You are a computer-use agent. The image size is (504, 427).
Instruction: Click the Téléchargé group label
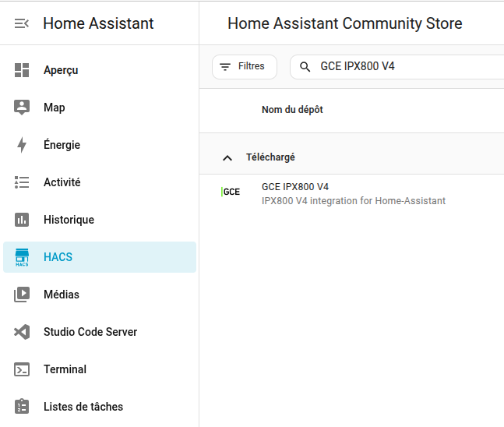click(x=270, y=157)
